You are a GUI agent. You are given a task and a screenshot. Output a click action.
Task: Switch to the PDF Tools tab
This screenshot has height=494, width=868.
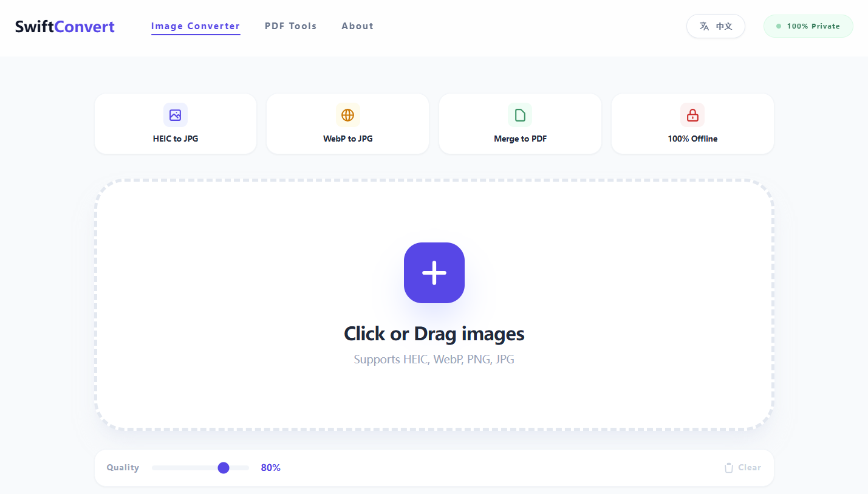[x=290, y=26]
